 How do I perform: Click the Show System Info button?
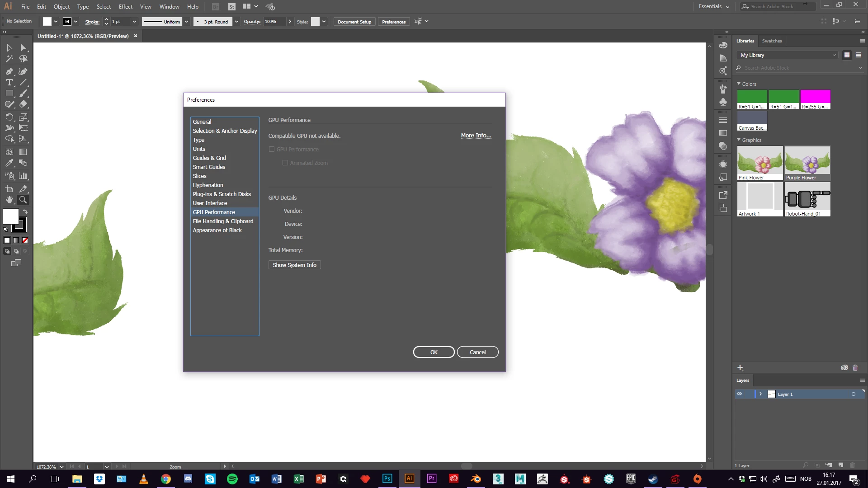294,265
